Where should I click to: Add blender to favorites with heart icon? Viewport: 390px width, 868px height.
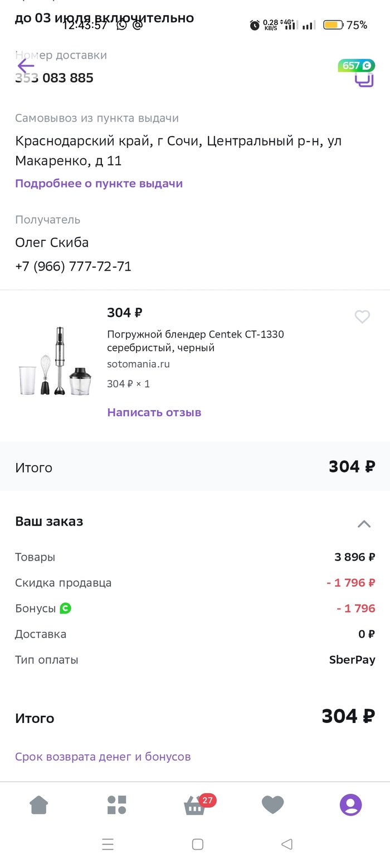(x=362, y=317)
